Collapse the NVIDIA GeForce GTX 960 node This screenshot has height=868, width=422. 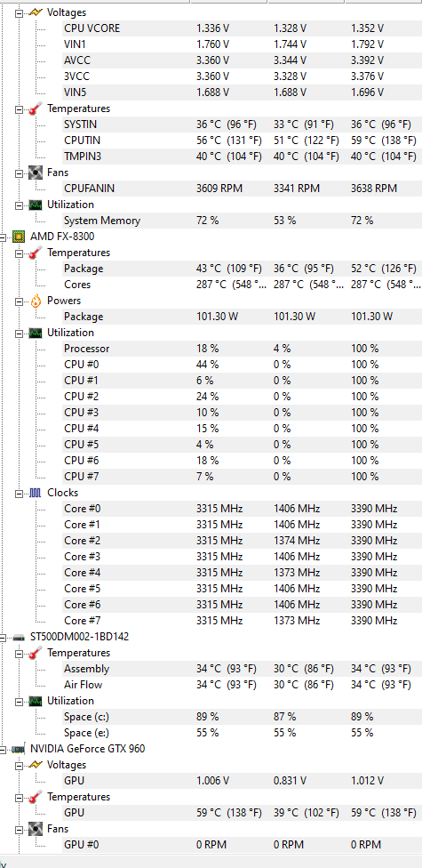click(4, 749)
